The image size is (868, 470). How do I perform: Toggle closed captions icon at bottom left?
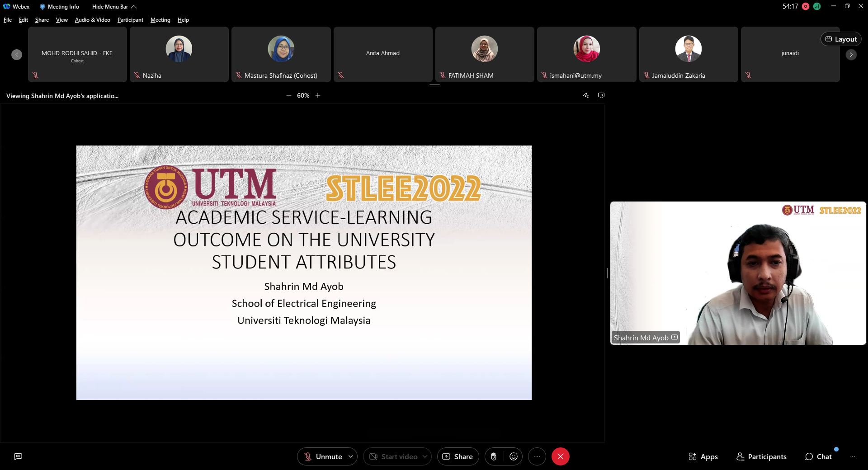(x=18, y=456)
